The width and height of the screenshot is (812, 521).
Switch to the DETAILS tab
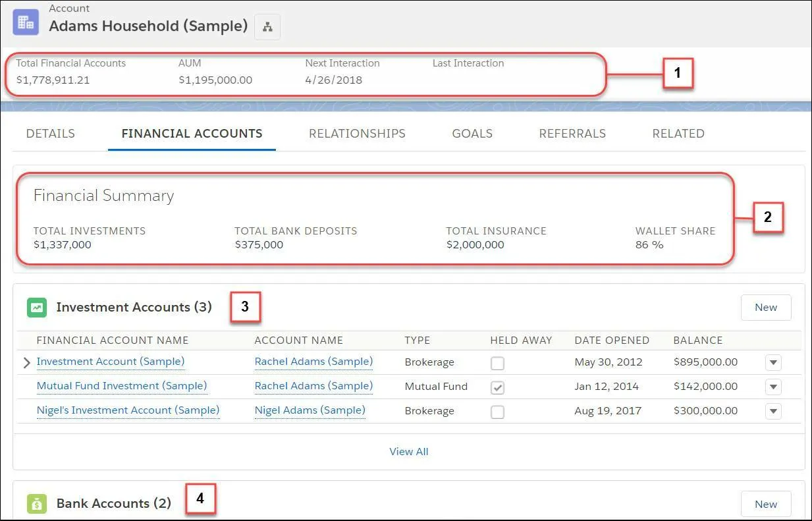pos(50,133)
